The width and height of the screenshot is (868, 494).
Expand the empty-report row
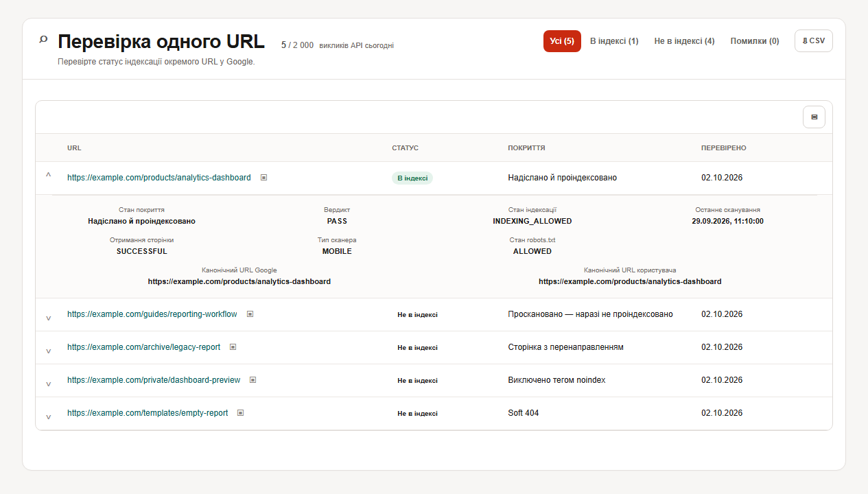pyautogui.click(x=48, y=417)
